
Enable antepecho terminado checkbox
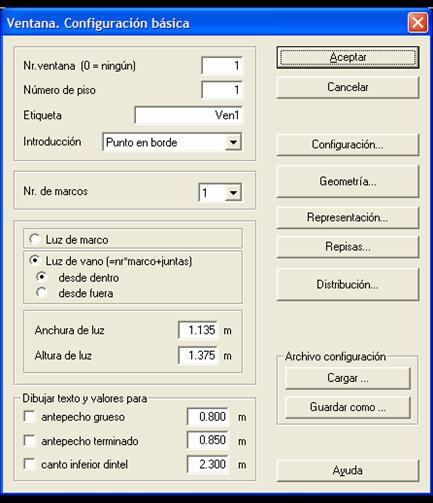click(30, 441)
